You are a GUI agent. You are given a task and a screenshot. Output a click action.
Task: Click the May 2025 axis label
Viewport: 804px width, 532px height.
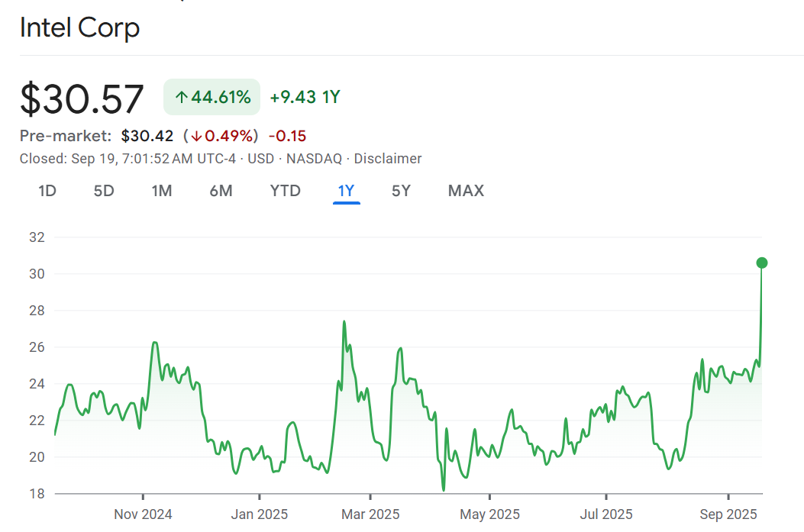(x=489, y=514)
